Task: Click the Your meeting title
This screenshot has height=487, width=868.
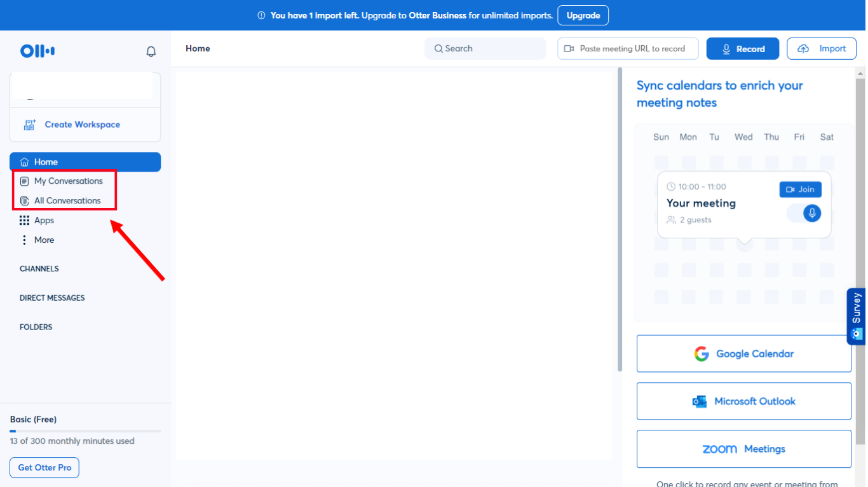Action: [701, 203]
